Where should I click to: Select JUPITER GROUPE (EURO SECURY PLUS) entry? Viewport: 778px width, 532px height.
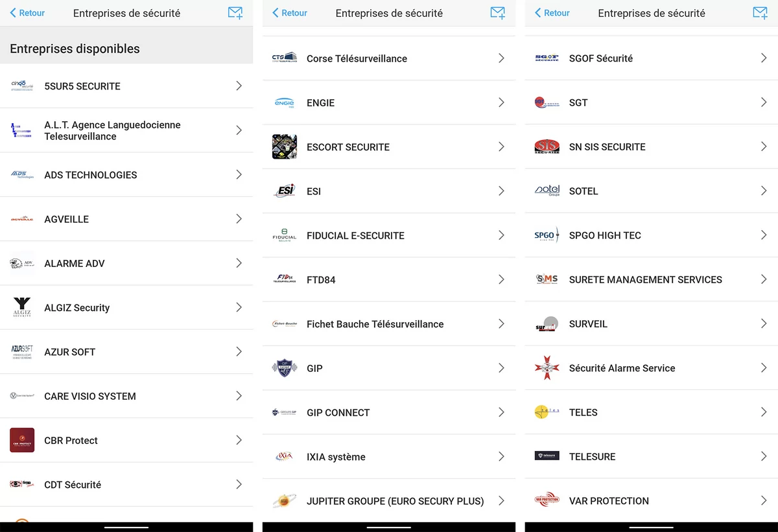(389, 501)
